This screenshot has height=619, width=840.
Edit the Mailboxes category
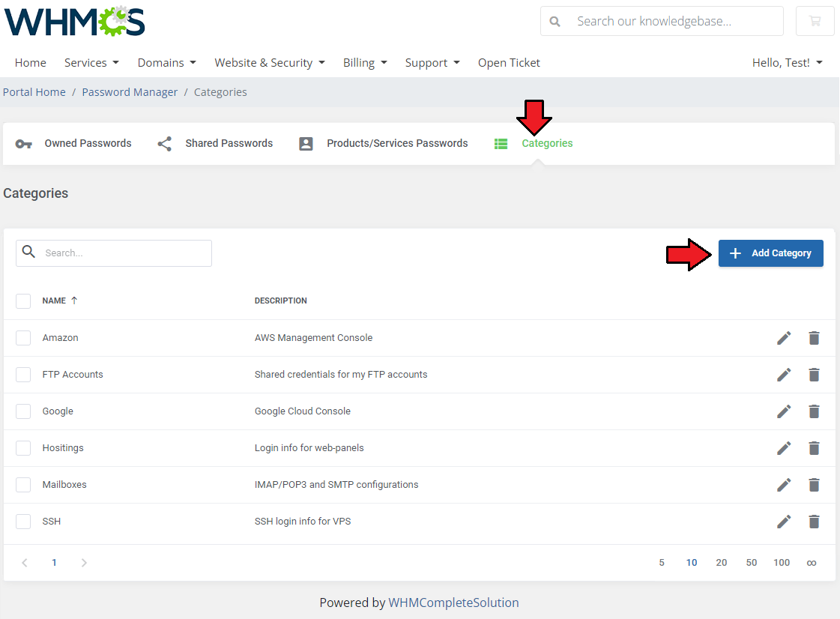(784, 485)
